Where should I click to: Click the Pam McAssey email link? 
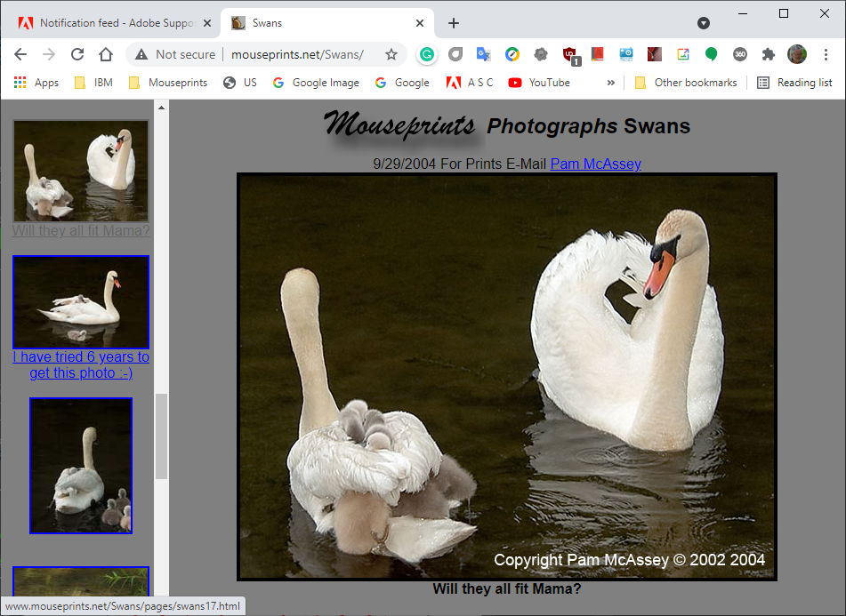tap(596, 164)
